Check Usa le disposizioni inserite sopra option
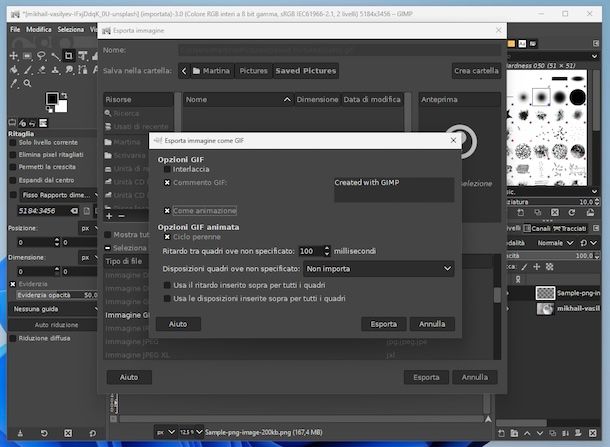610x447 pixels. [167, 298]
